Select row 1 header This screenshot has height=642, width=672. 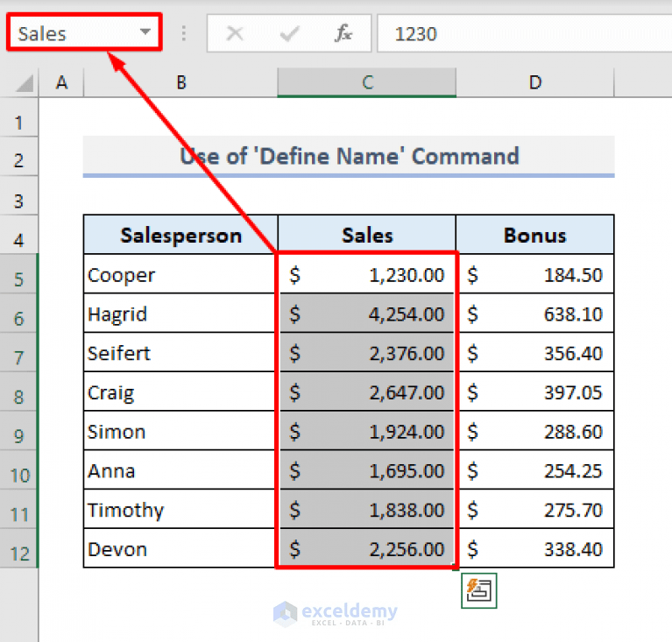tap(19, 117)
